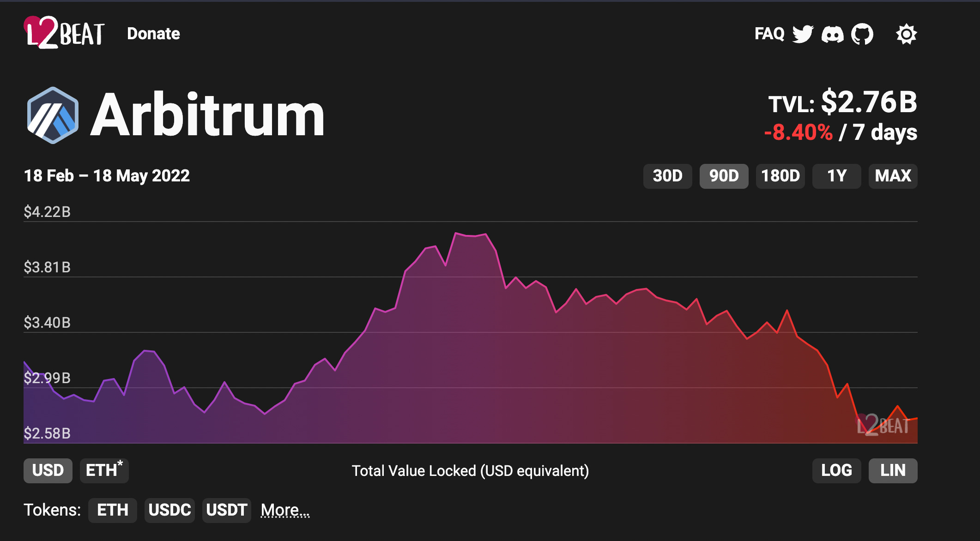The height and width of the screenshot is (541, 980).
Task: Open the FAQ link
Action: (769, 34)
